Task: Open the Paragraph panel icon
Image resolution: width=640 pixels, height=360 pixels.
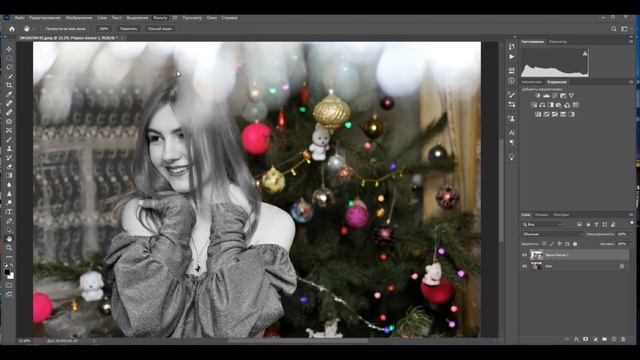Action: (511, 142)
